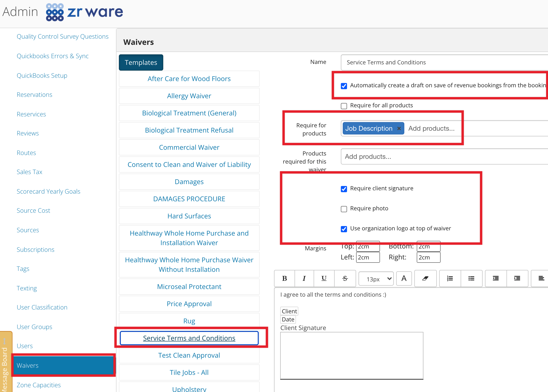
Task: Toggle bold formatting in the editor
Action: click(285, 278)
